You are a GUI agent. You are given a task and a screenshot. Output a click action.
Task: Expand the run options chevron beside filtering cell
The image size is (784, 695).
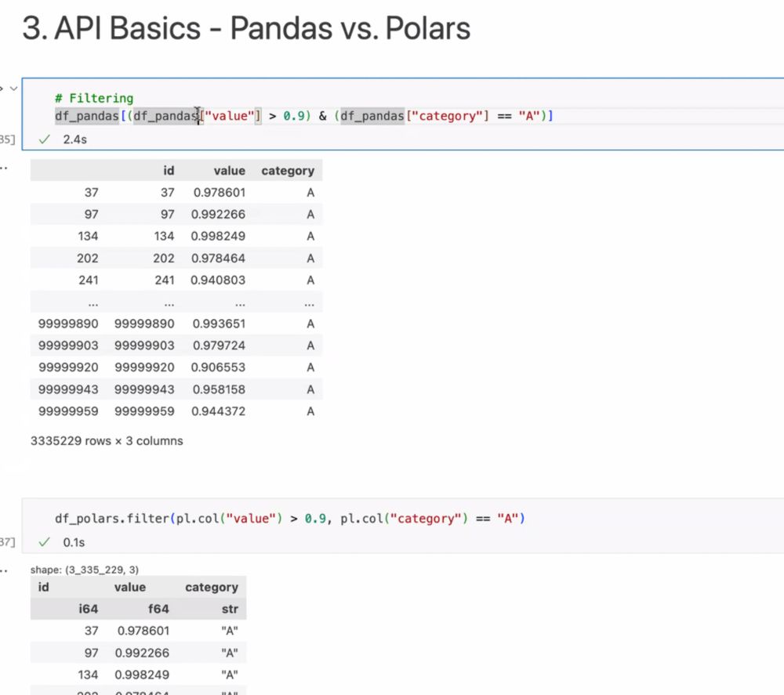(13, 89)
